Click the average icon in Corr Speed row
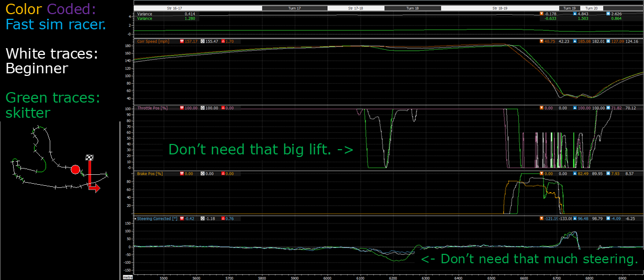 608,41
